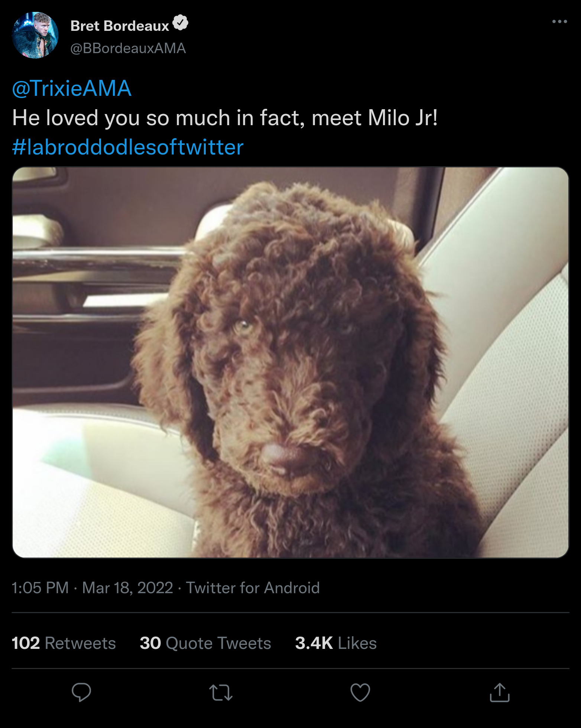Click the 1:05 PM timestamp
581x728 pixels.
40,588
